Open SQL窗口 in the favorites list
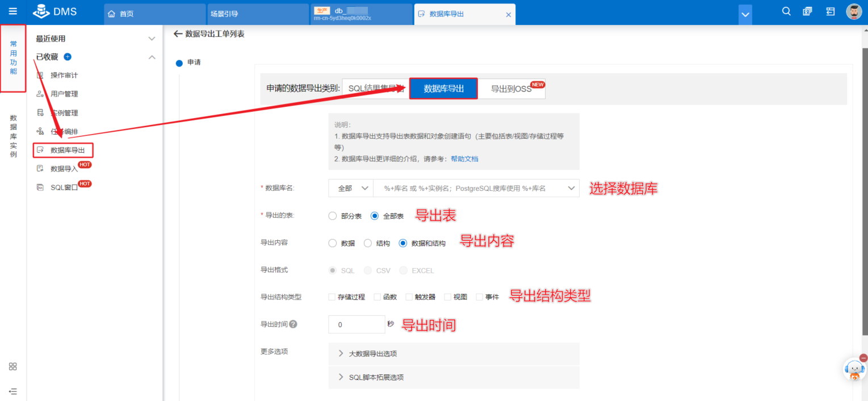Image resolution: width=868 pixels, height=401 pixels. (64, 187)
